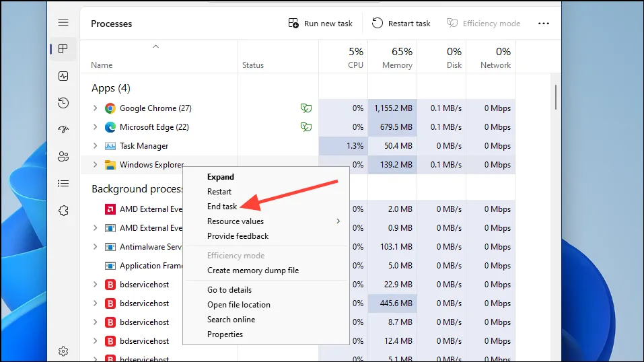
Task: Select End task in context menu
Action: click(x=222, y=207)
